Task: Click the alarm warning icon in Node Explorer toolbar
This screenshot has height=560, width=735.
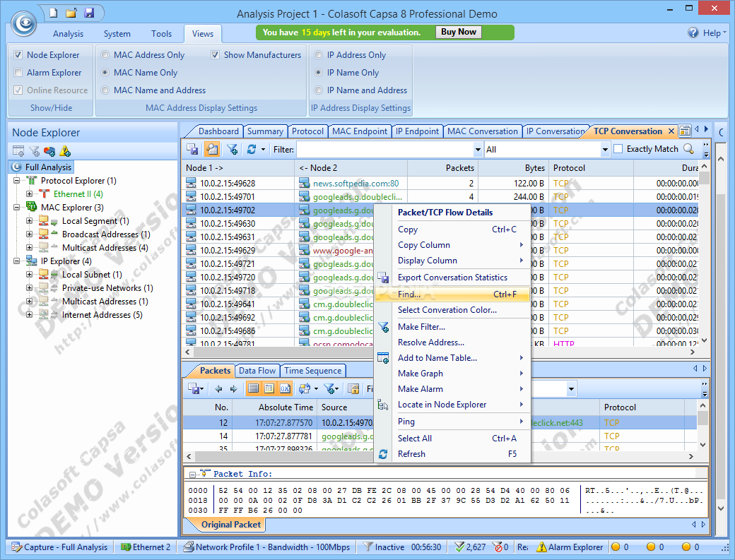Action: pyautogui.click(x=65, y=151)
